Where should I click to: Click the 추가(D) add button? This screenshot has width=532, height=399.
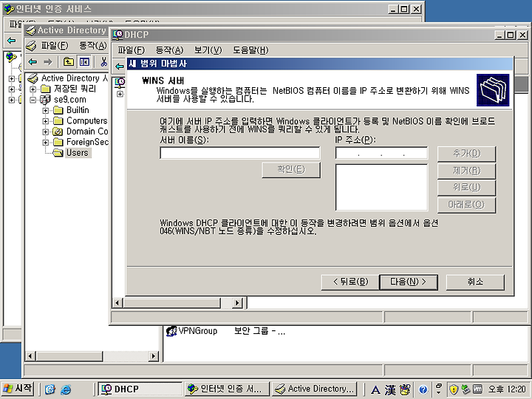(x=466, y=154)
